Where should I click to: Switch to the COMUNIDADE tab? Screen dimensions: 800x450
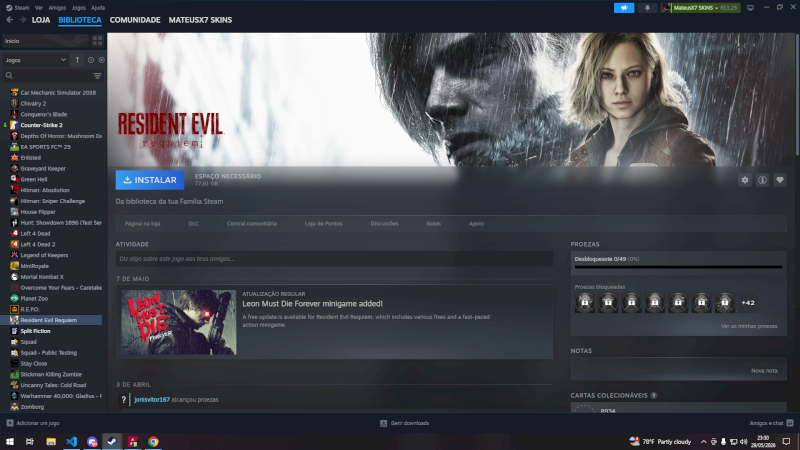point(135,20)
